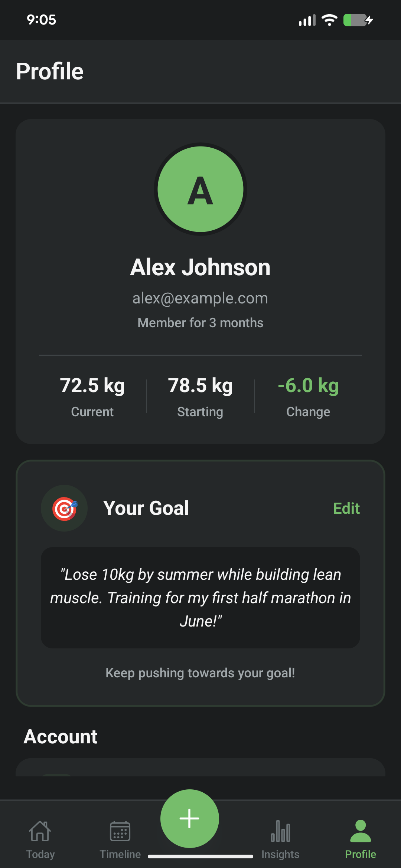Tap the home indicator bar
The height and width of the screenshot is (868, 401).
point(200,857)
